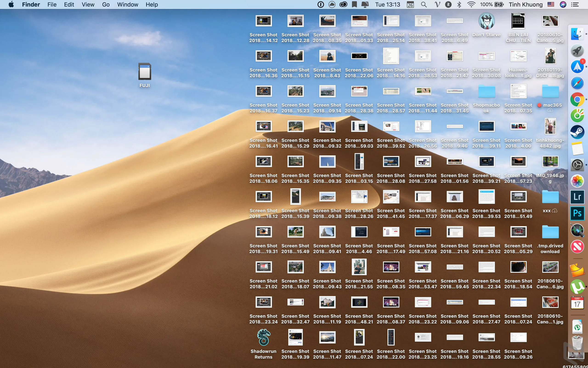Open the Bluetooth status menu

459,4
